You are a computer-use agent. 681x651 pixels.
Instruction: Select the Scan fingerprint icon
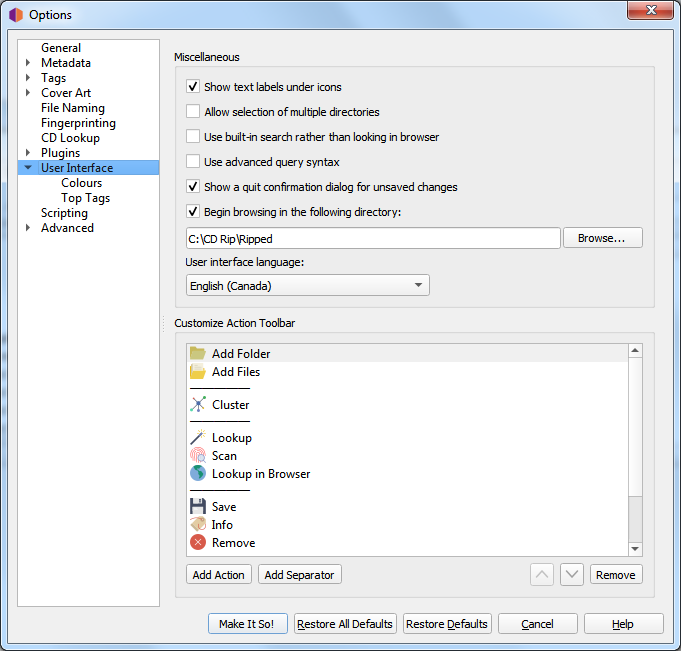[198, 456]
